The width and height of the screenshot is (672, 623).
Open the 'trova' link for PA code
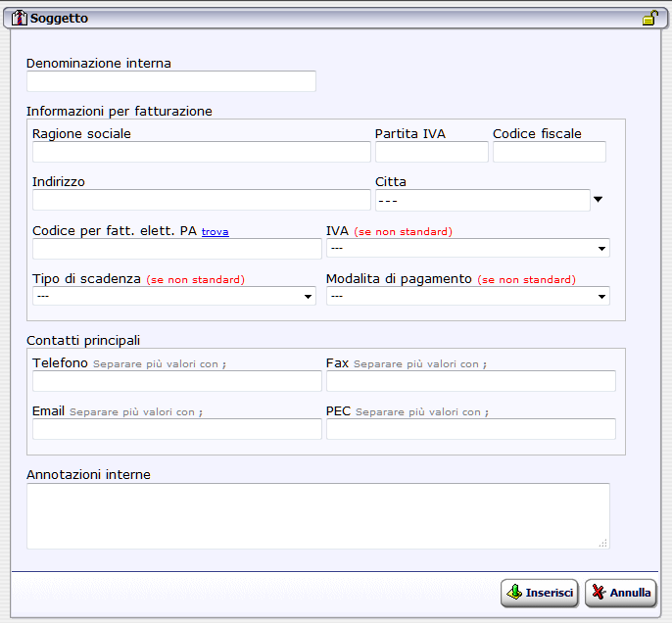pyautogui.click(x=215, y=231)
